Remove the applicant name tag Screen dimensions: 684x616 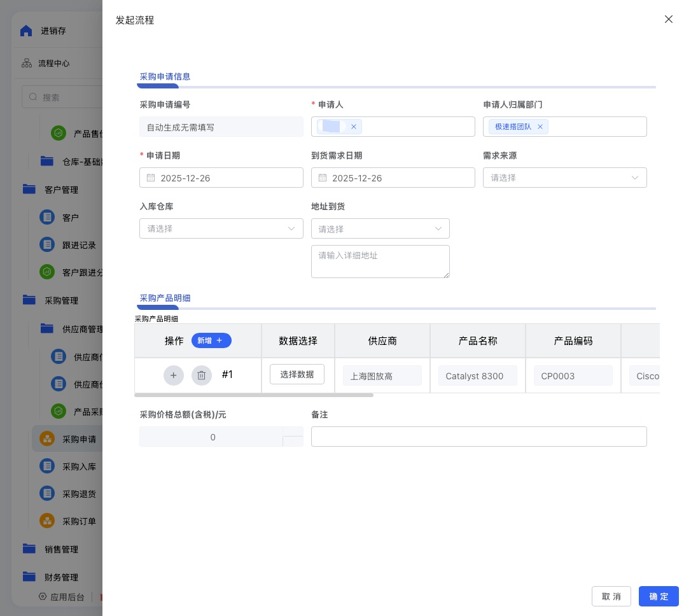click(x=354, y=127)
